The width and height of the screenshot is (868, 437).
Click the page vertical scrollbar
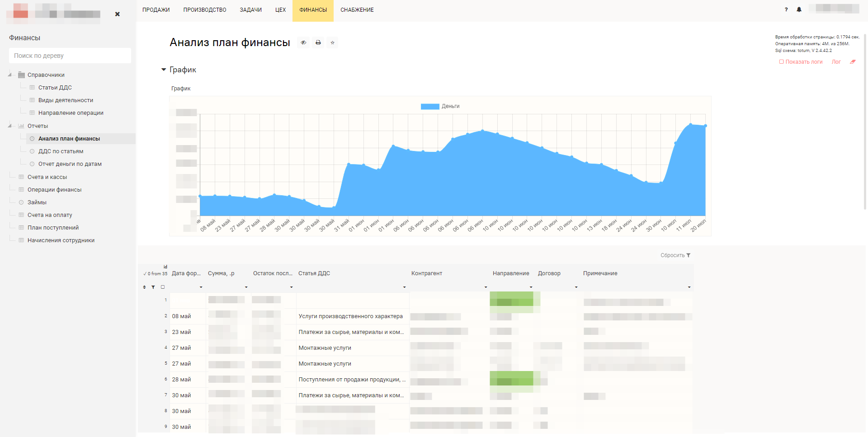pyautogui.click(x=865, y=122)
